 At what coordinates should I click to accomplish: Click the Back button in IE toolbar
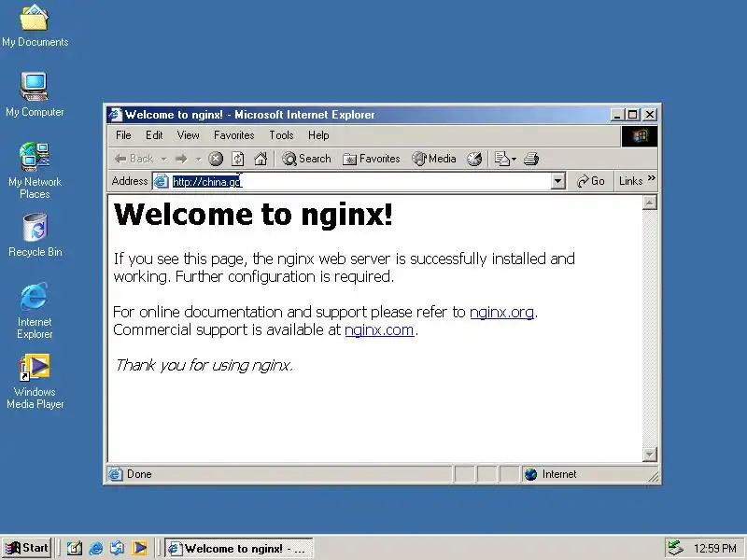click(x=134, y=159)
